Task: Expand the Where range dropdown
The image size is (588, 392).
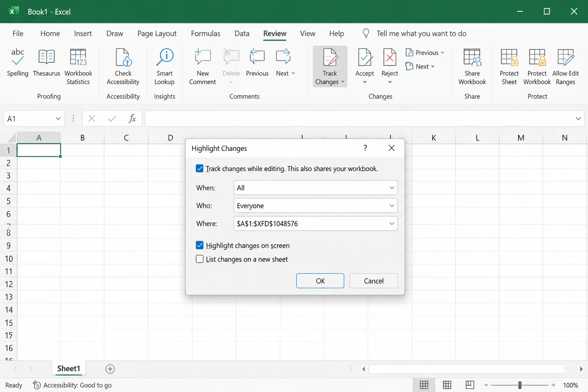Action: click(x=392, y=224)
